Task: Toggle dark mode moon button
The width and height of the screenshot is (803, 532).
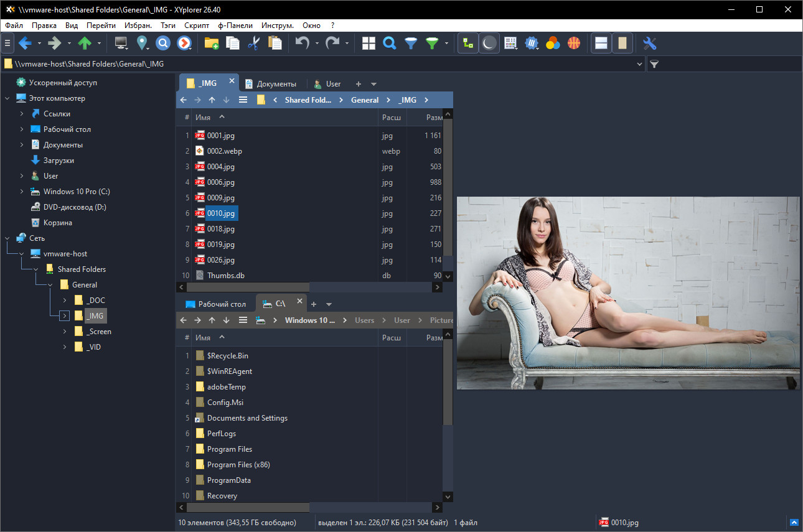Action: click(x=489, y=43)
